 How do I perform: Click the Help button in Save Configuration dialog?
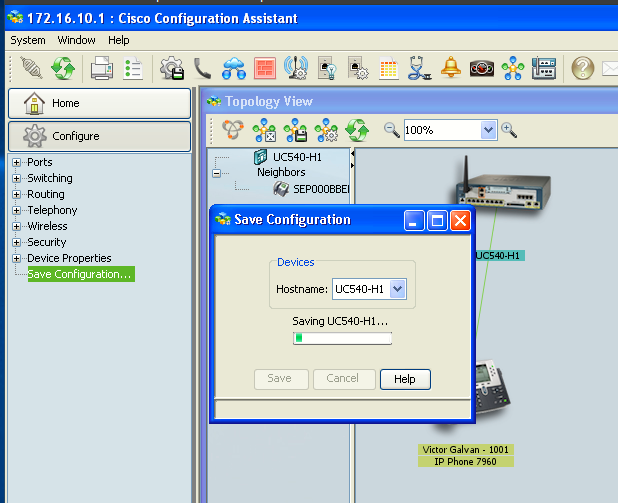pyautogui.click(x=405, y=379)
